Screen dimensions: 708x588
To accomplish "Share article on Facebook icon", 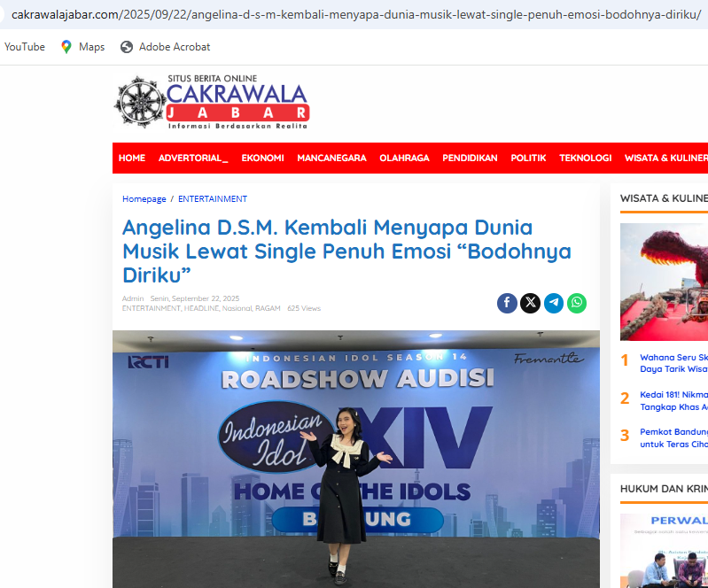I will (507, 303).
